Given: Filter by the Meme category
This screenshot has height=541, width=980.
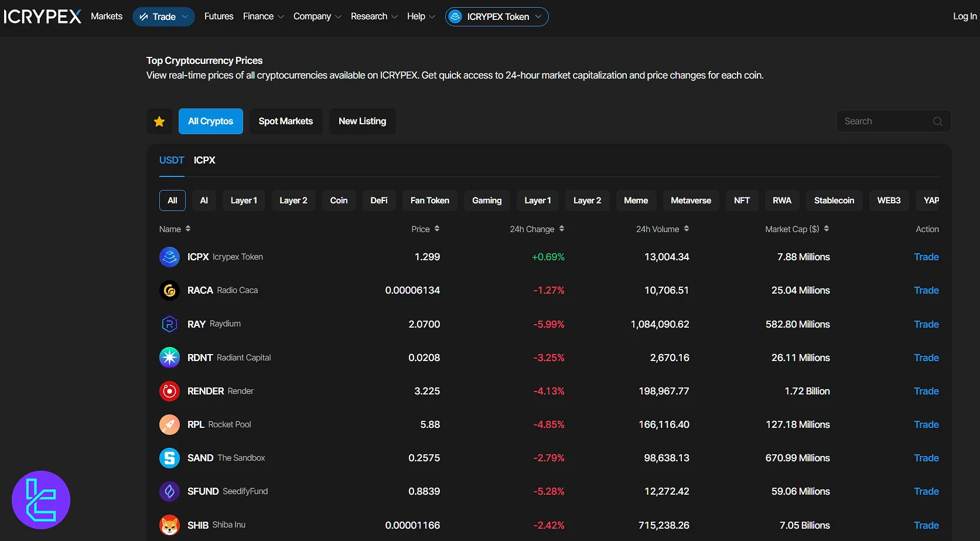Looking at the screenshot, I should pos(636,200).
